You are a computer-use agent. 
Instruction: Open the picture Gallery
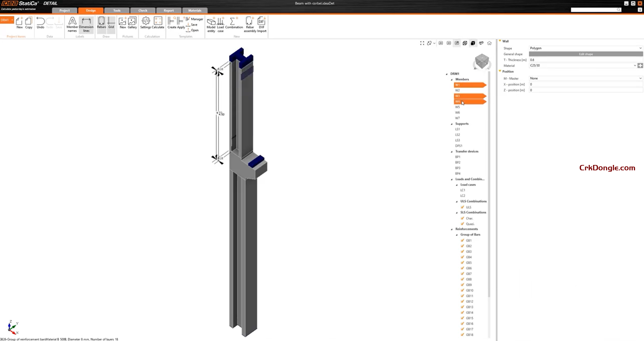(132, 23)
